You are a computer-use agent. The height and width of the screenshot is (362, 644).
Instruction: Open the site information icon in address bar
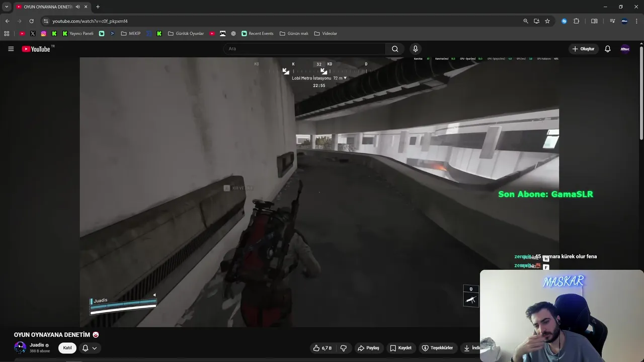click(46, 21)
